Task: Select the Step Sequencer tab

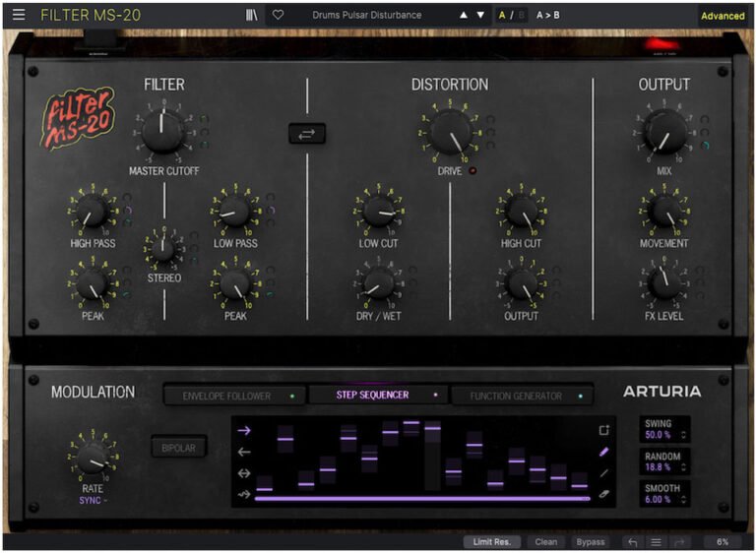Action: point(378,396)
